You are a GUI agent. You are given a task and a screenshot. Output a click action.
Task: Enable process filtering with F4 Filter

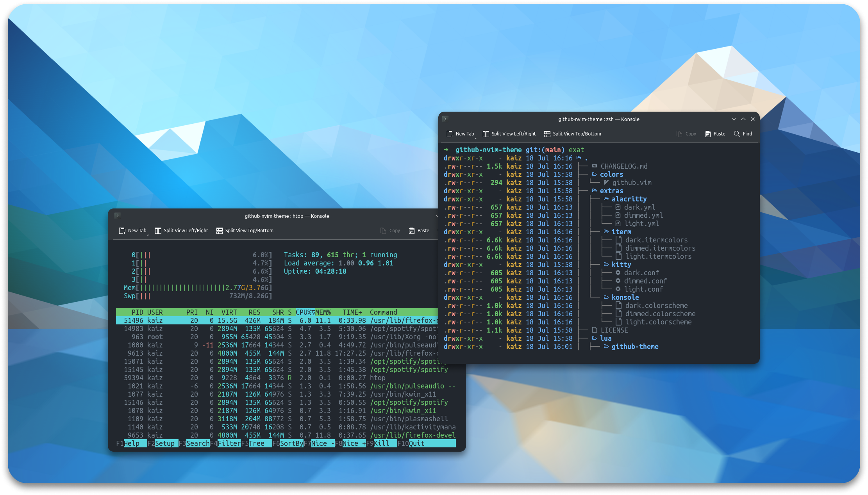(229, 443)
